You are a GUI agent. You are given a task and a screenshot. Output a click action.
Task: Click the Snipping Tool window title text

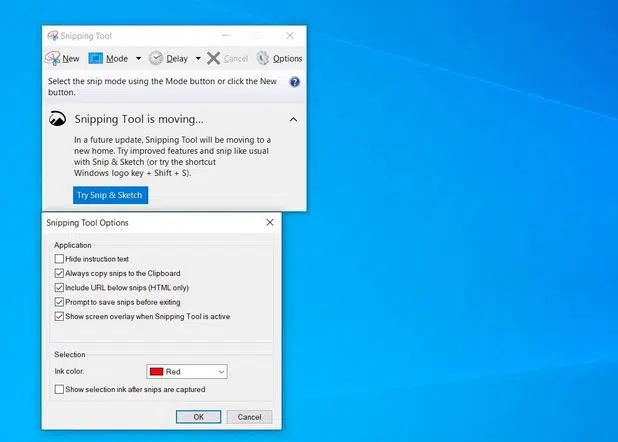(86, 36)
